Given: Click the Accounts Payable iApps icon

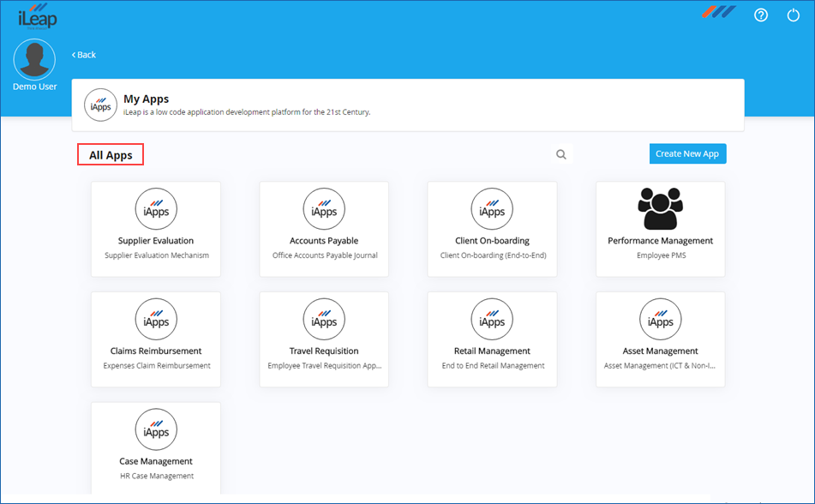Looking at the screenshot, I should coord(324,208).
